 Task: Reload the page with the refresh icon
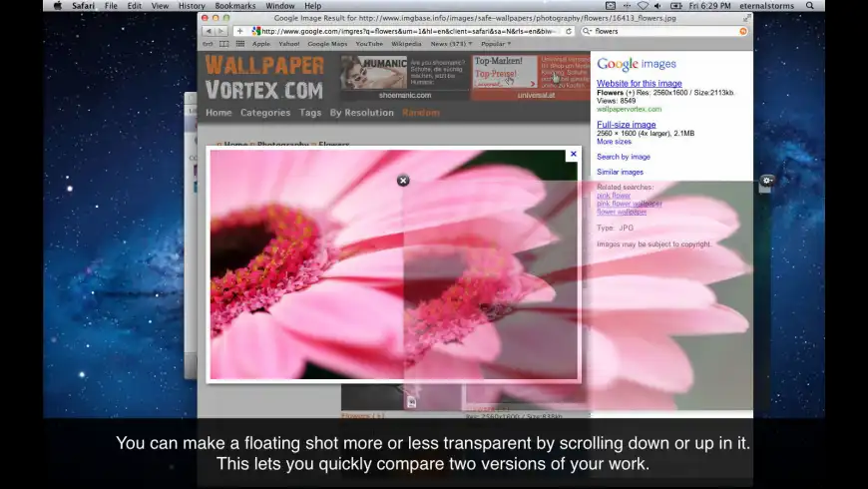pos(569,31)
